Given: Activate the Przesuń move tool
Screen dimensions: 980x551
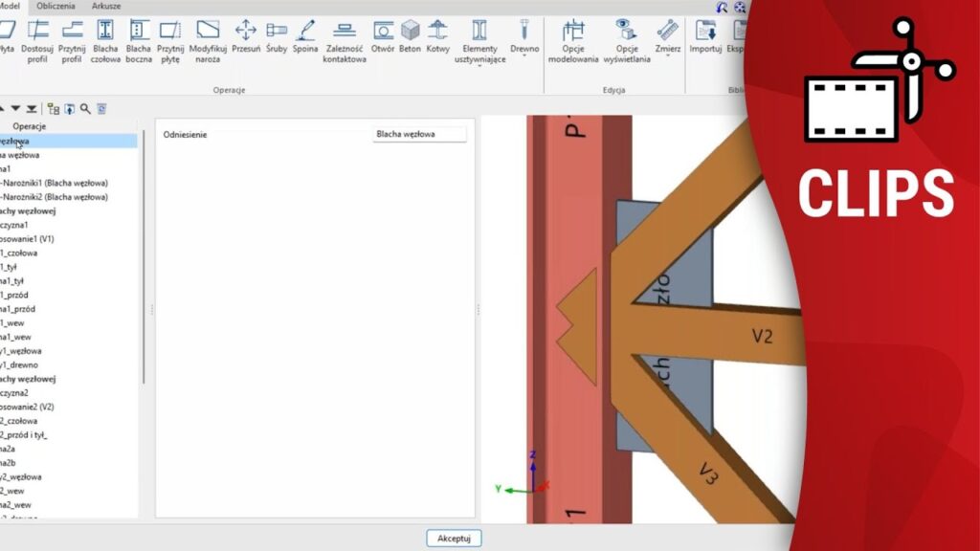Looking at the screenshot, I should [246, 38].
